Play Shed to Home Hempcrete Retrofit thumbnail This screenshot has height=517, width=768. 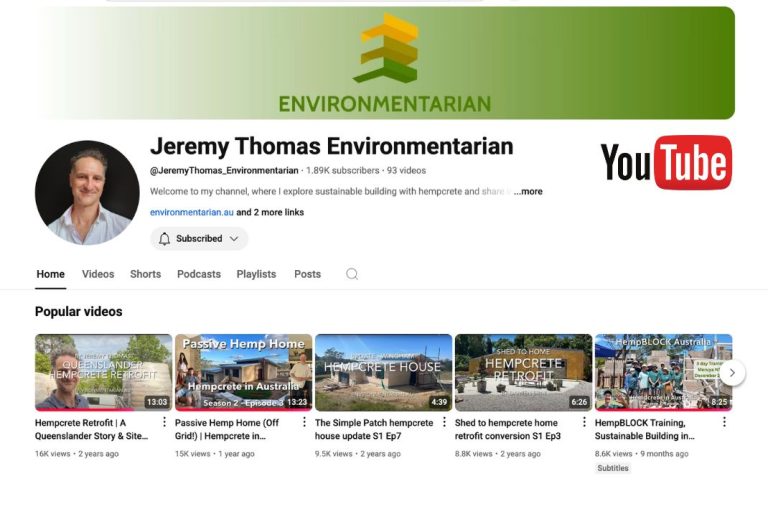click(x=524, y=373)
